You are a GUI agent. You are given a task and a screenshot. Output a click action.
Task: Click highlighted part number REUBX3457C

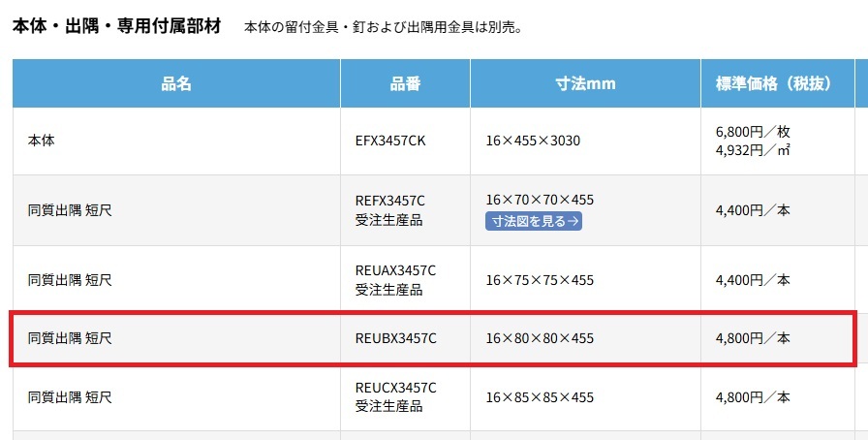pyautogui.click(x=395, y=338)
